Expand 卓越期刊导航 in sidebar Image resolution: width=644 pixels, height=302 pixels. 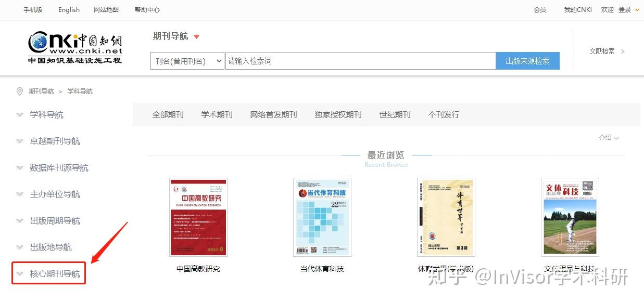pos(55,141)
